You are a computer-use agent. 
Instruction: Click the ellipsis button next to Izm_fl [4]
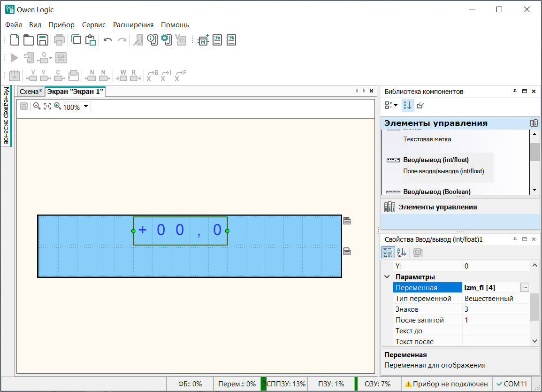(x=525, y=288)
